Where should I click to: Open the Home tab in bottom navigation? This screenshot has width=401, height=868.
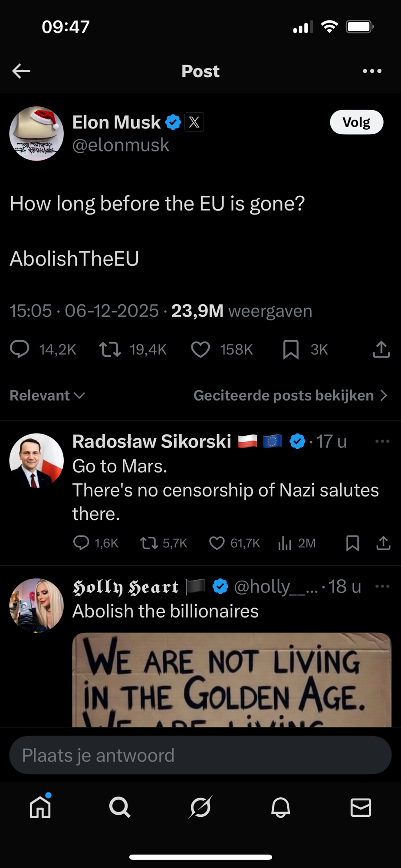tap(40, 808)
